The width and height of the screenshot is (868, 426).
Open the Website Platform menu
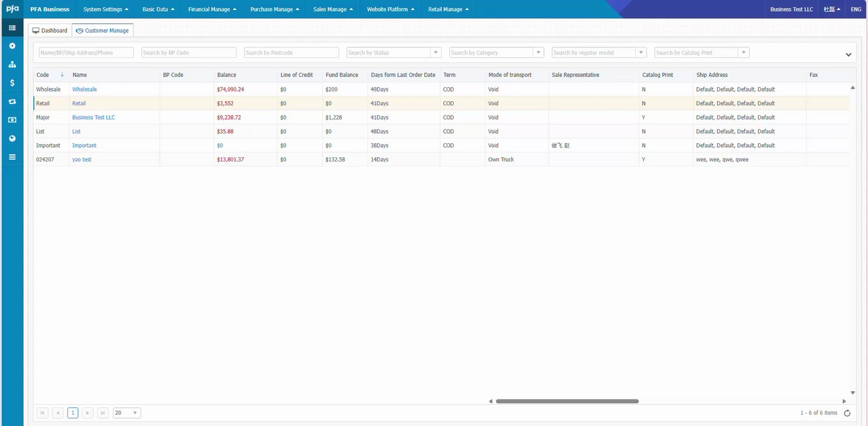390,9
